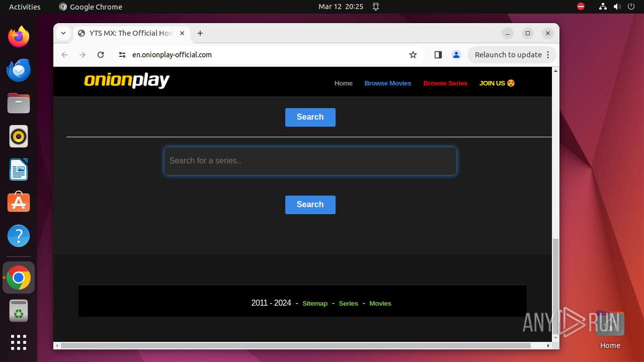
Task: Click the red do-not-disturb tray icon
Action: tap(581, 7)
